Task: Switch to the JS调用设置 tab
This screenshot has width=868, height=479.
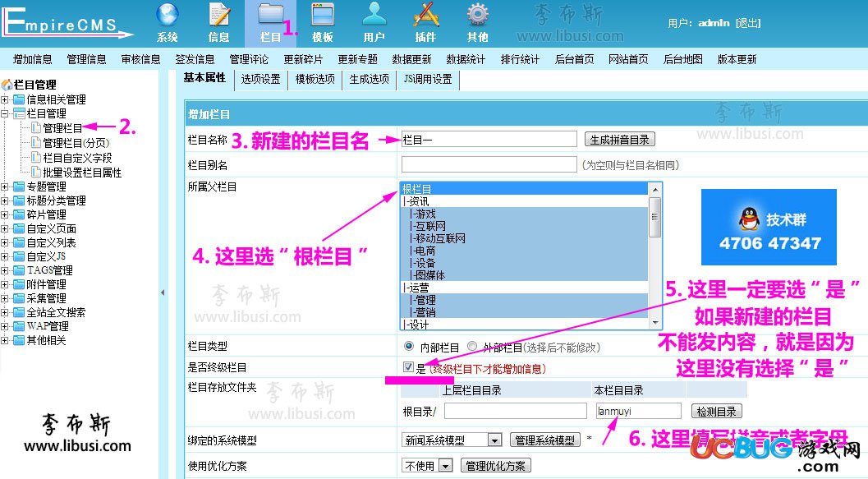Action: [428, 79]
